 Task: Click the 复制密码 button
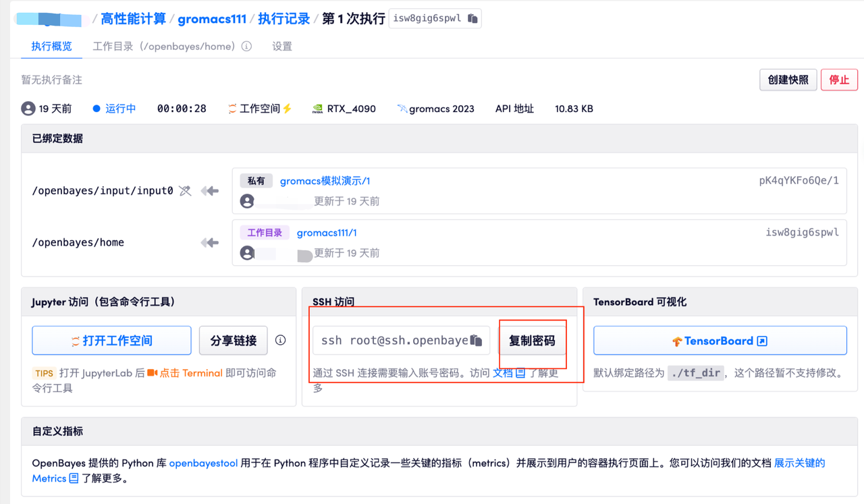(x=532, y=341)
